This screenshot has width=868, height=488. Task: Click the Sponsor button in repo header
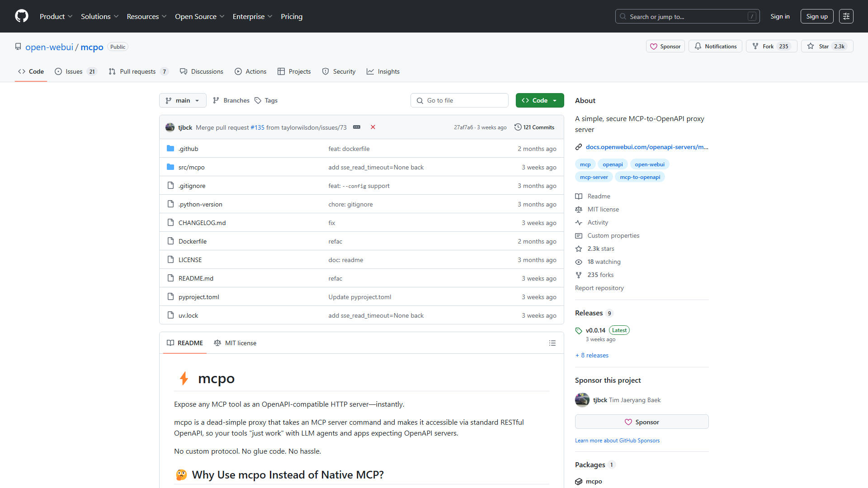pos(665,46)
